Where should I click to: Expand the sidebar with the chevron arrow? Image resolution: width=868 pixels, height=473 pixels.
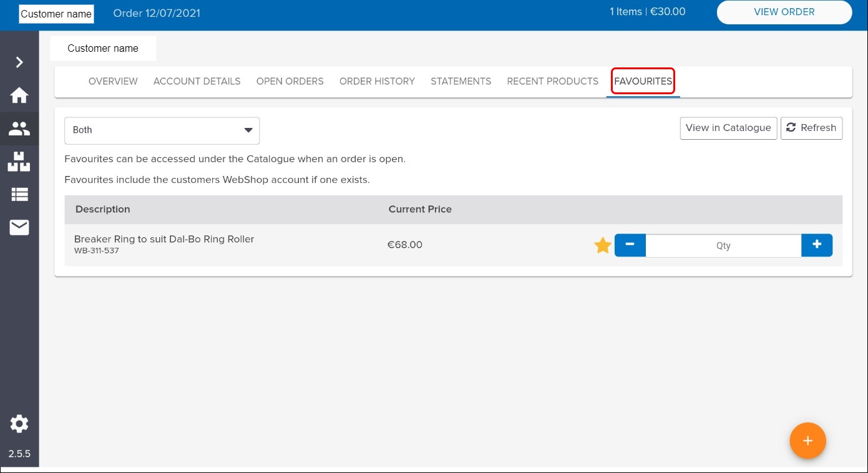pos(19,62)
